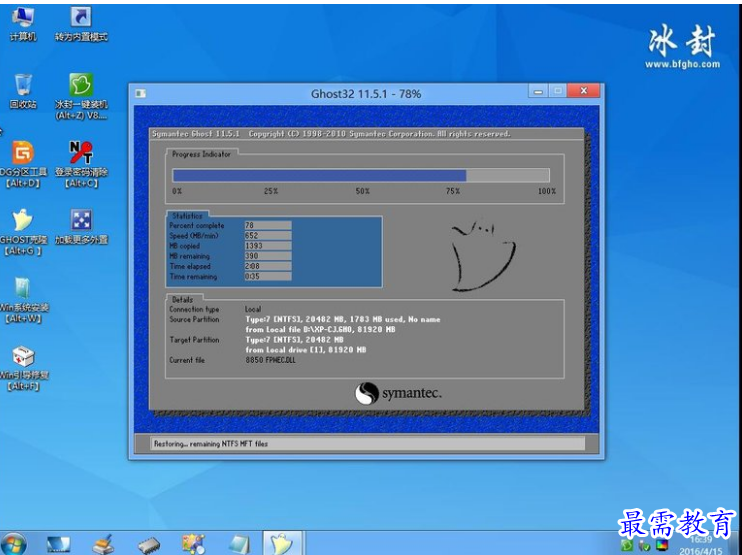Click the green tray icon
The height and width of the screenshot is (555, 742).
pyautogui.click(x=627, y=545)
